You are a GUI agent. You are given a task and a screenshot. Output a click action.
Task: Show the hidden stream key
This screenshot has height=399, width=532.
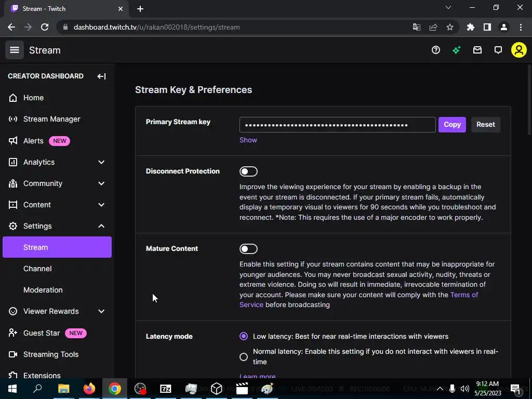pos(248,140)
